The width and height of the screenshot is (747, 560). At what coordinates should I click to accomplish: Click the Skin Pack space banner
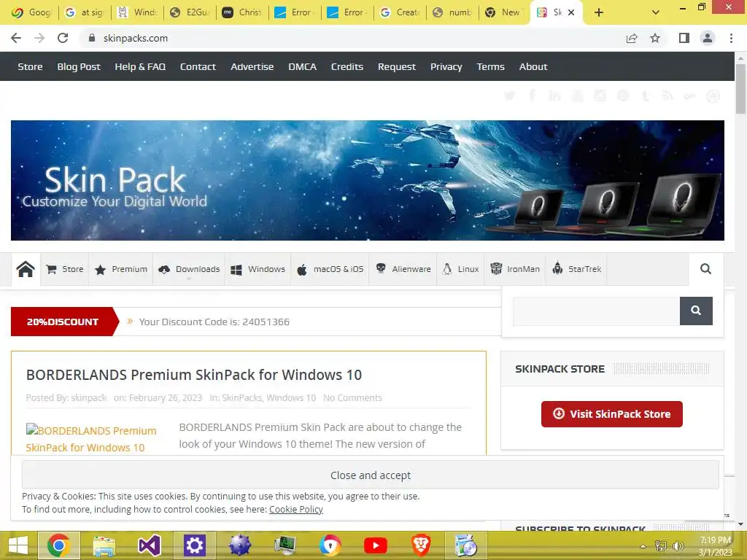tap(368, 181)
